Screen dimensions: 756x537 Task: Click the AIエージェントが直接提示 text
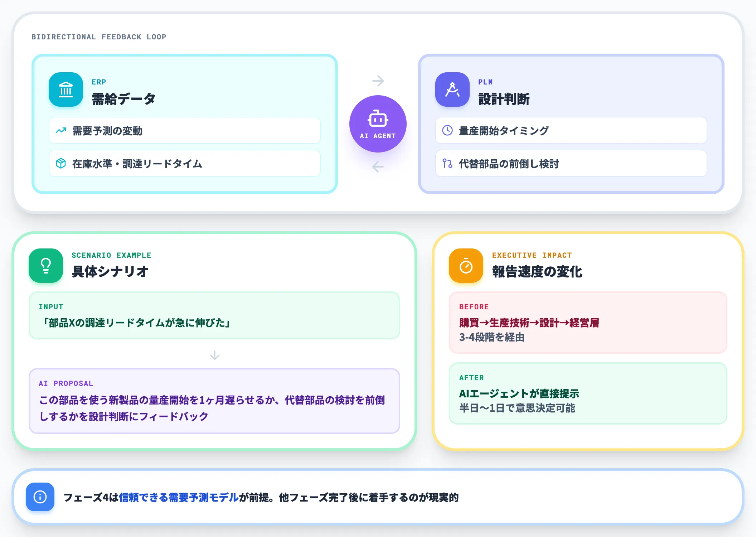(519, 394)
